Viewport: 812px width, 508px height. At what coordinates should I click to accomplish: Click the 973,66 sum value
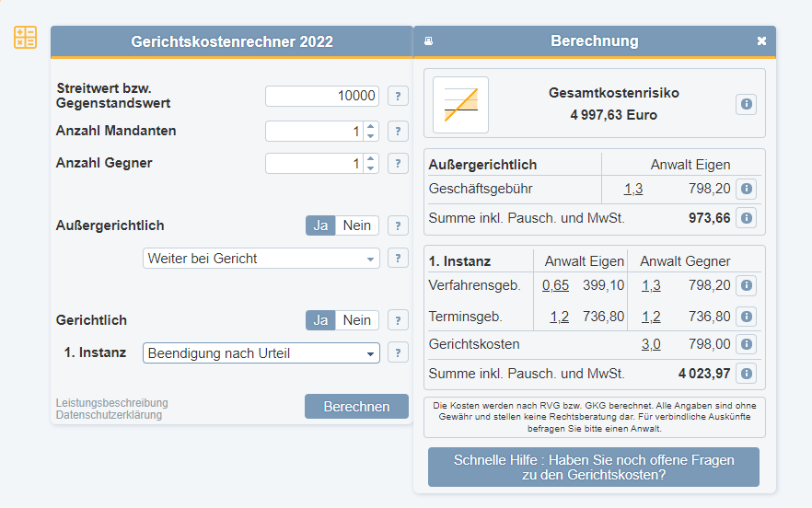click(x=710, y=218)
